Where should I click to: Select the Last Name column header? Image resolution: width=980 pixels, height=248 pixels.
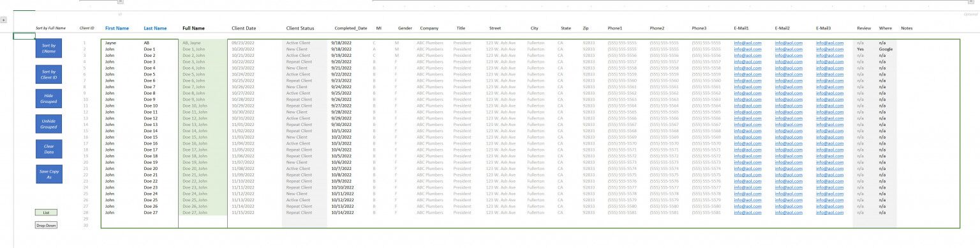[x=155, y=28]
